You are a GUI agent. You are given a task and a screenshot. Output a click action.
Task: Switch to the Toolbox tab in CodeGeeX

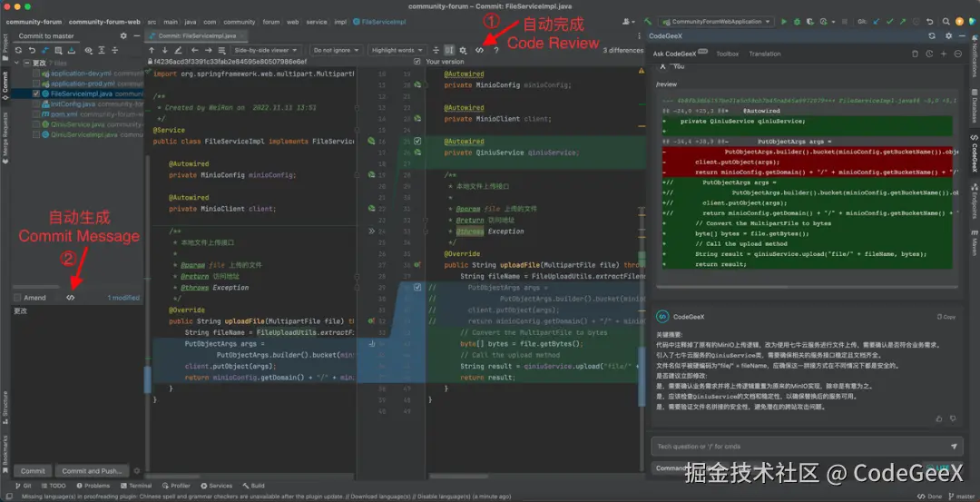tap(727, 54)
